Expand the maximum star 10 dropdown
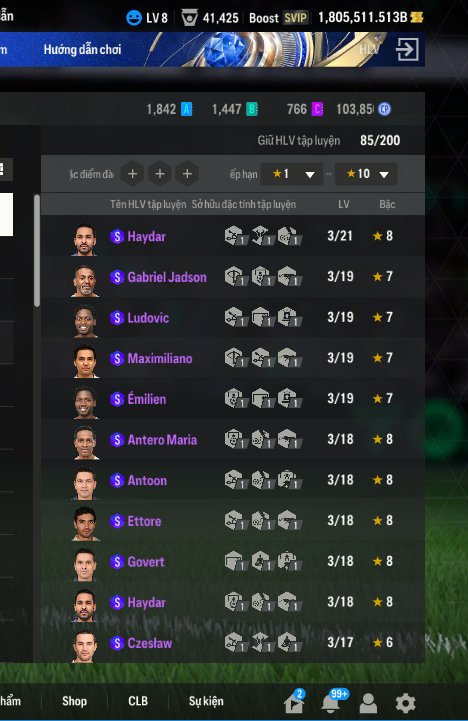Viewport: 468px width, 721px height. tap(366, 174)
